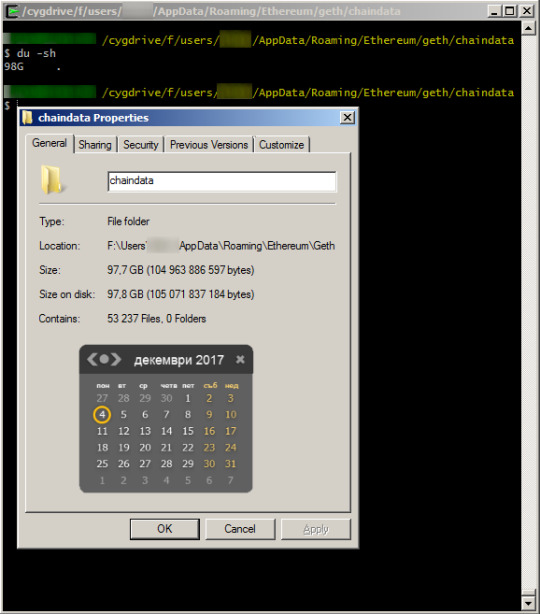Click the chaindata folder name field
The height and width of the screenshot is (614, 540).
point(222,181)
